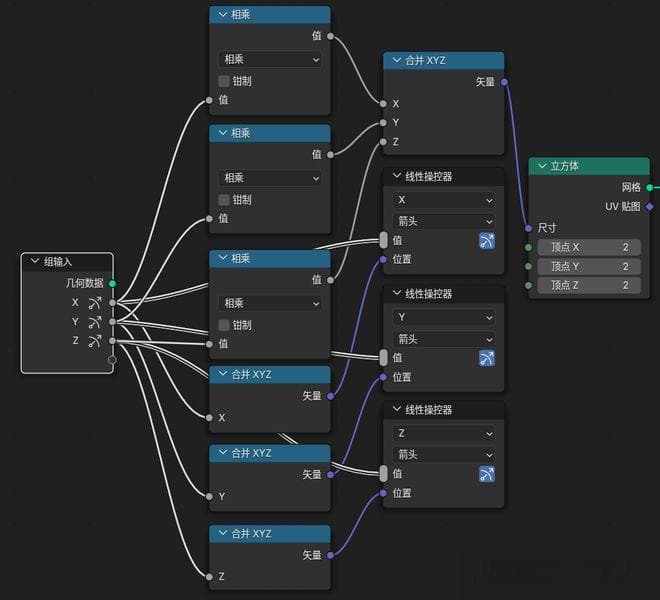Enable 钳制 checkbox in middle 相乘 node
The height and width of the screenshot is (600, 660).
click(224, 200)
